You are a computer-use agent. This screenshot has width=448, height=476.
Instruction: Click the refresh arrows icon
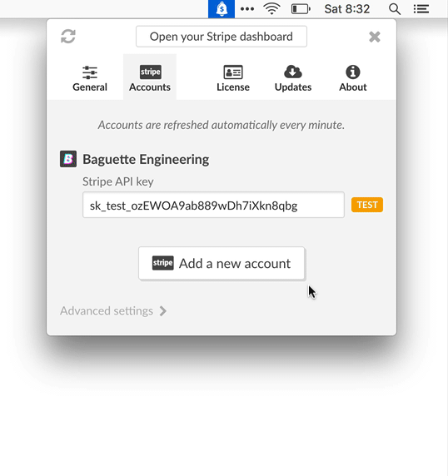(x=68, y=37)
